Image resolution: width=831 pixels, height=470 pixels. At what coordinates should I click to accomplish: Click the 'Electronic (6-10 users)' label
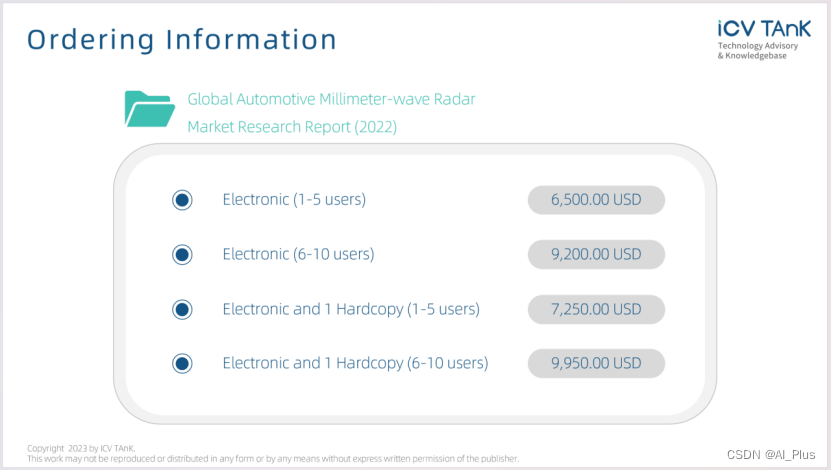(298, 254)
